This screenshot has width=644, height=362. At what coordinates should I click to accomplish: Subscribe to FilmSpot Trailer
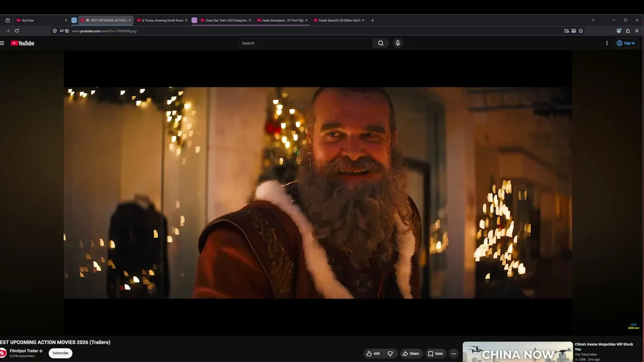60,353
